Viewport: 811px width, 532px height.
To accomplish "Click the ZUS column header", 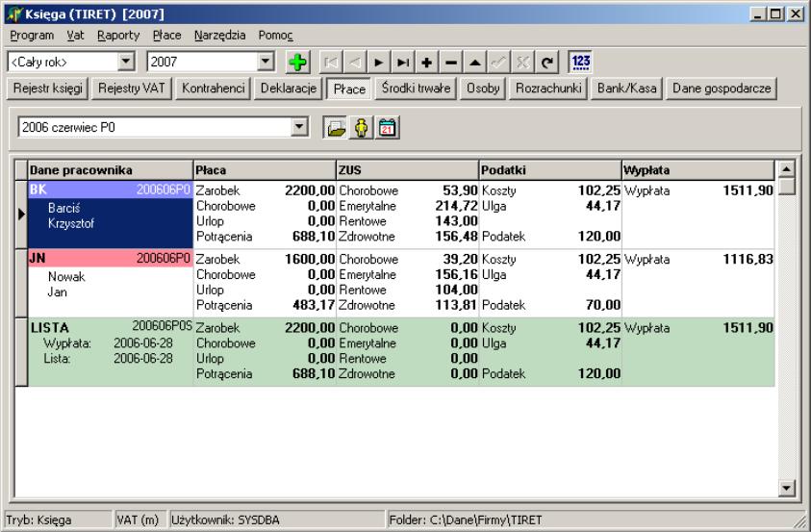I will (x=408, y=170).
